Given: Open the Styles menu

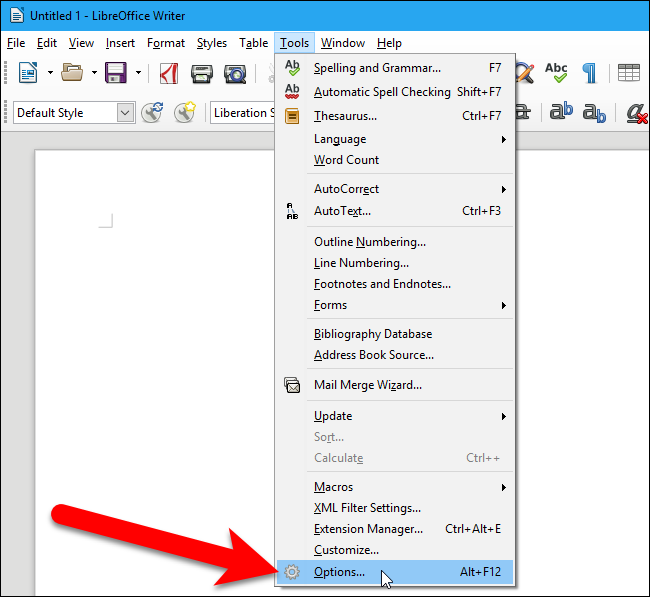Looking at the screenshot, I should 212,43.
